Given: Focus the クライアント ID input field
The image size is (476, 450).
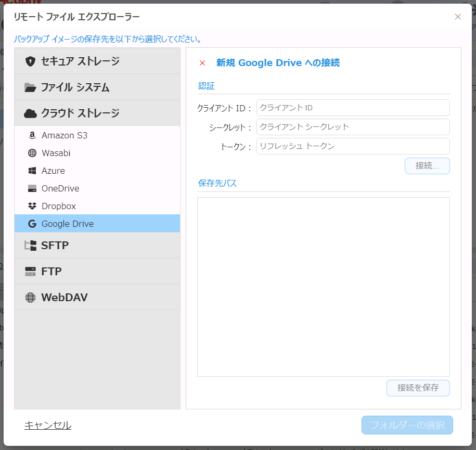Looking at the screenshot, I should pos(353,108).
